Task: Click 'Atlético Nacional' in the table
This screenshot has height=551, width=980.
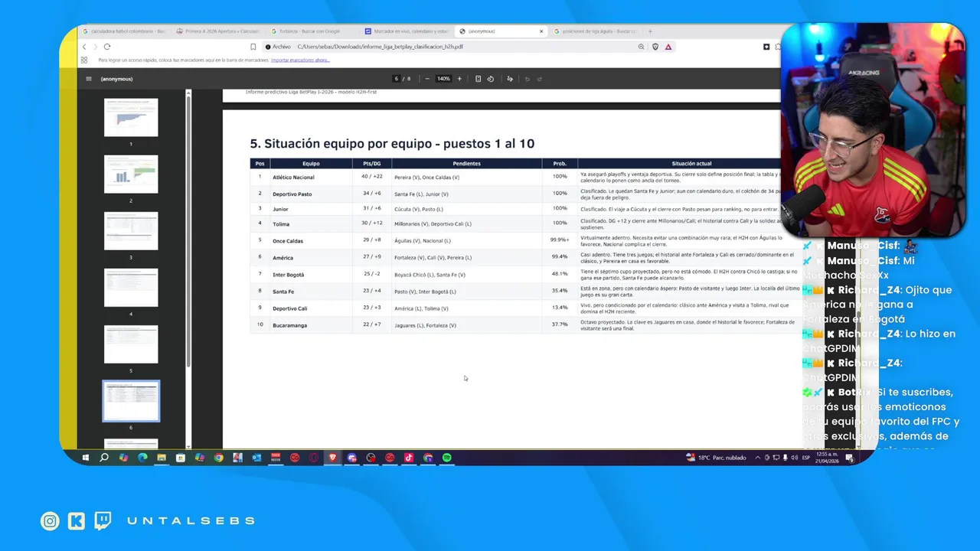Action: coord(293,178)
